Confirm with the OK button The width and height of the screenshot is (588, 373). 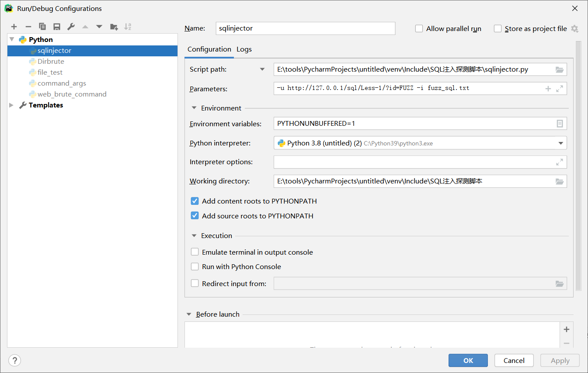tap(468, 360)
